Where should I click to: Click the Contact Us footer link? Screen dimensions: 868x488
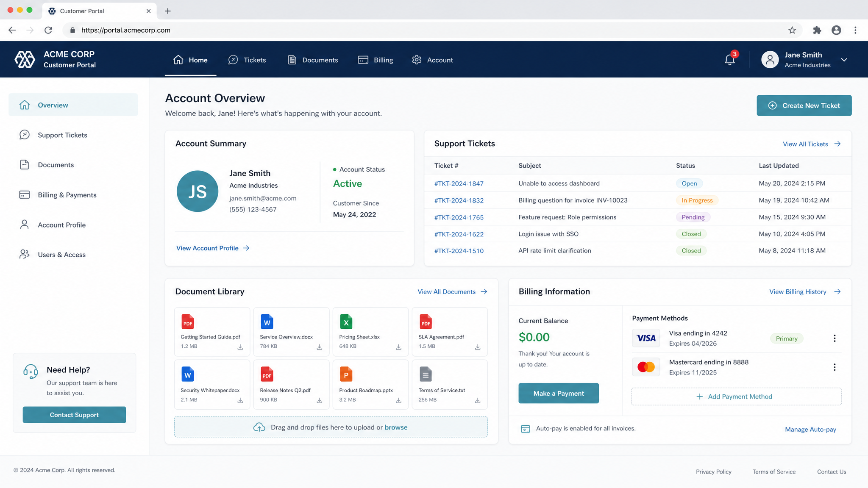point(832,471)
